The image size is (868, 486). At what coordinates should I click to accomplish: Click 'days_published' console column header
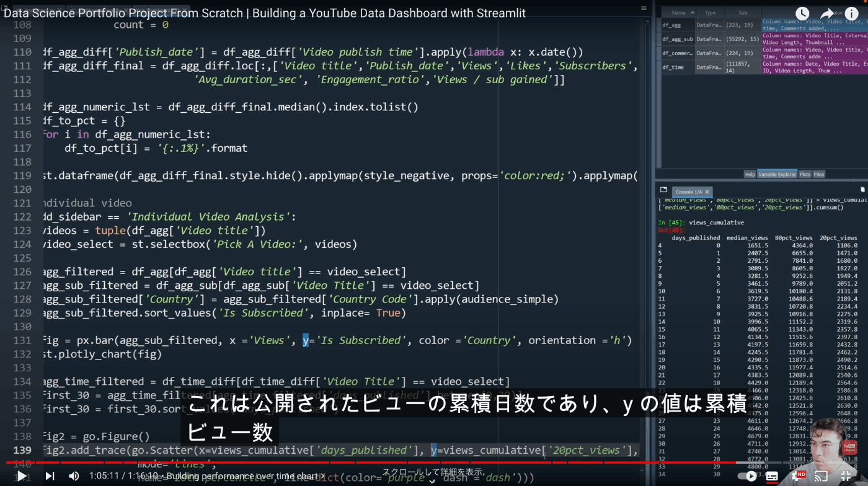(696, 237)
